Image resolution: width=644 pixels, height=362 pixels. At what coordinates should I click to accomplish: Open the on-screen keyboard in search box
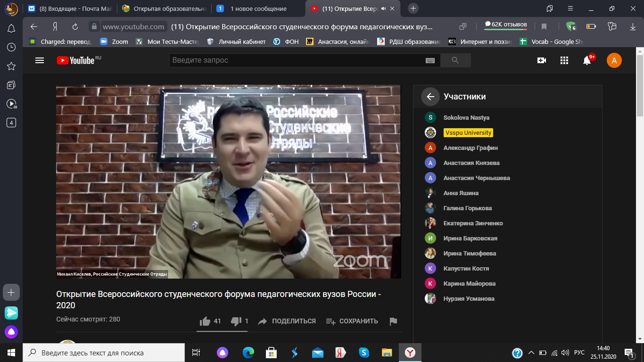tap(430, 60)
